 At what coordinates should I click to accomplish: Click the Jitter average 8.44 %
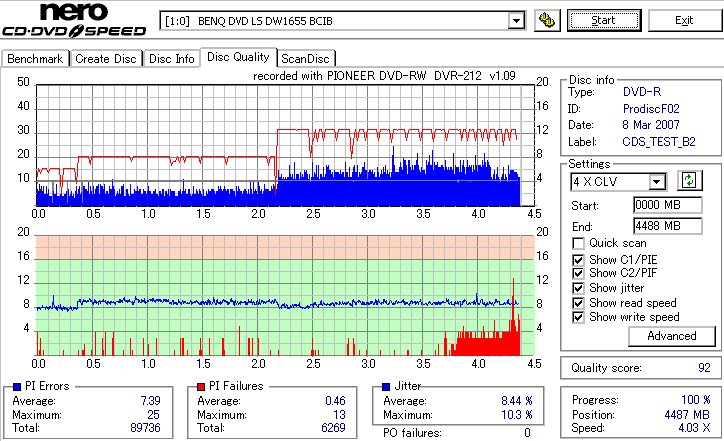tap(517, 401)
